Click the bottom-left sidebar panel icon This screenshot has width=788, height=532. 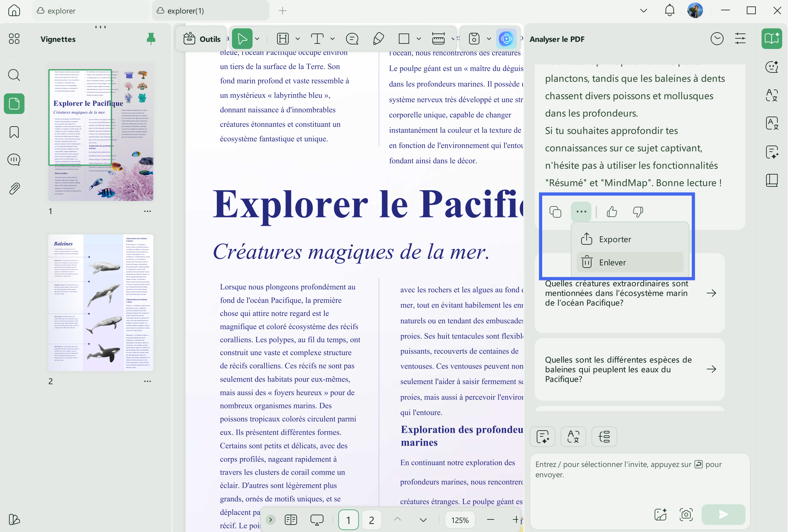(14, 519)
